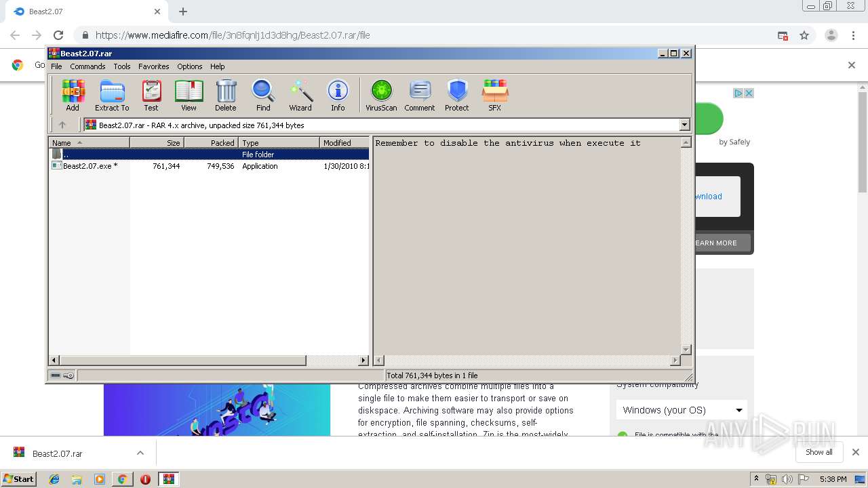Reload the Mediafire page in Chrome
The image size is (868, 488).
(58, 35)
